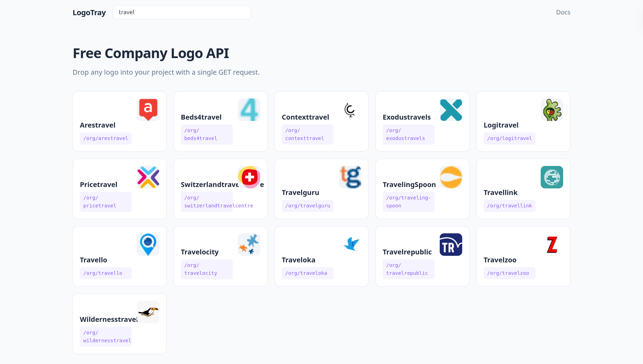The image size is (643, 364).
Task: Open the Docs link
Action: (x=563, y=12)
